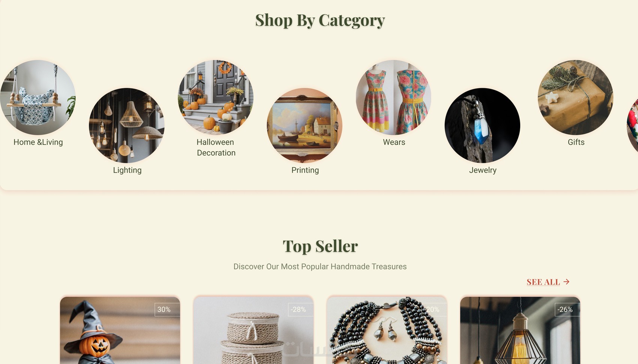
Task: Open the Halloween Decoration category image
Action: click(x=216, y=98)
